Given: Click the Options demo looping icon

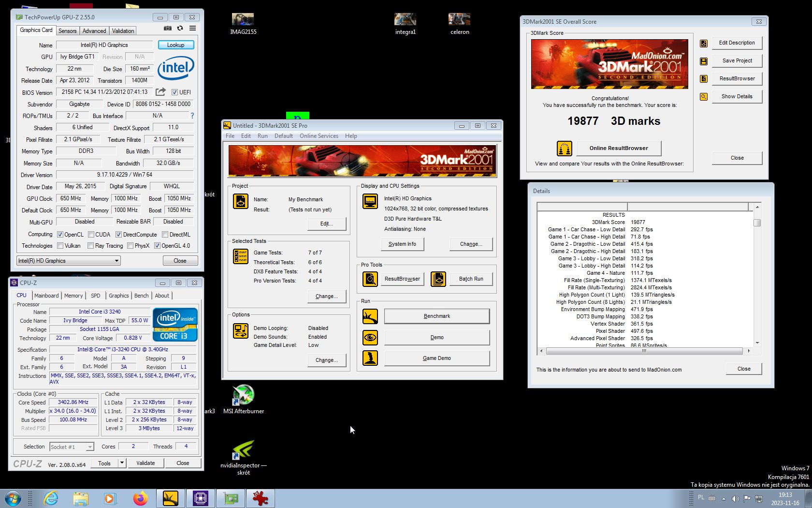Looking at the screenshot, I should tap(240, 331).
